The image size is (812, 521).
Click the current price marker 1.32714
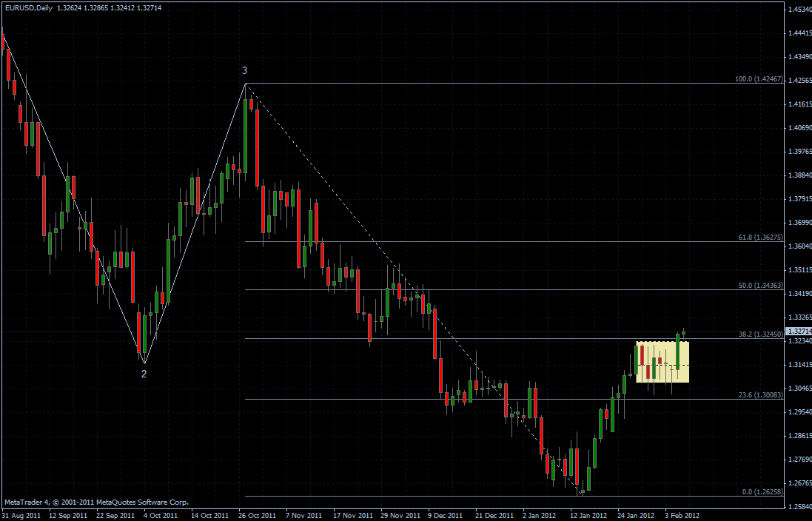pyautogui.click(x=799, y=332)
